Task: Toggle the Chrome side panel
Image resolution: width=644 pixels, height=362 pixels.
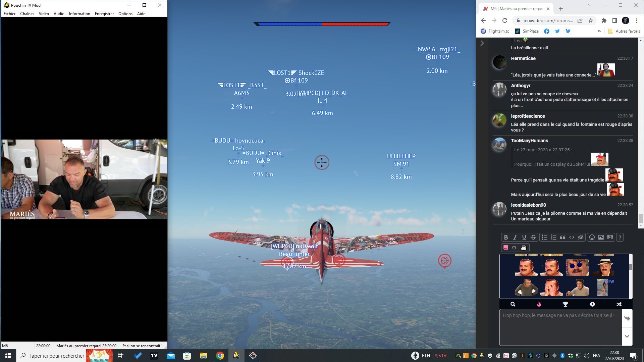Action: (x=614, y=20)
